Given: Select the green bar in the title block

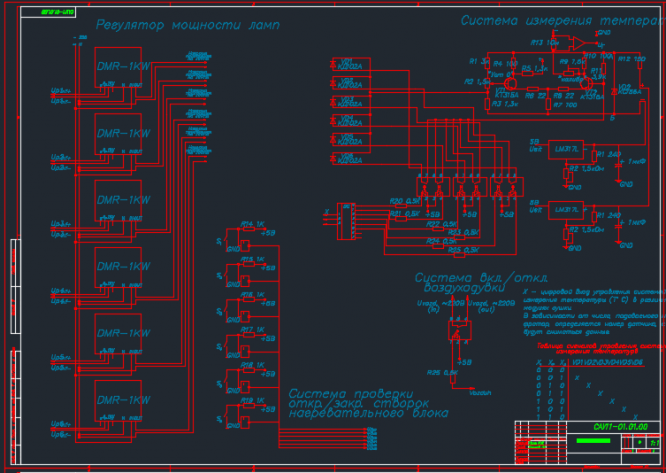Looking at the screenshot, I should point(593,441).
